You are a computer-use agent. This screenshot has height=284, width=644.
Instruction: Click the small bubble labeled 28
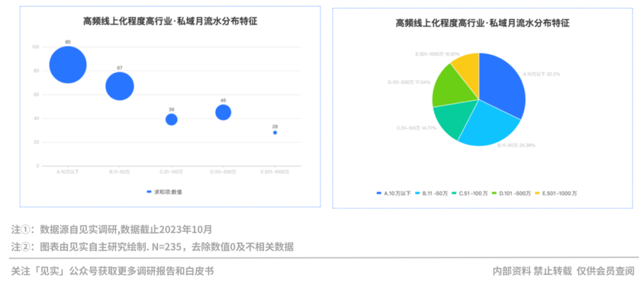[275, 132]
